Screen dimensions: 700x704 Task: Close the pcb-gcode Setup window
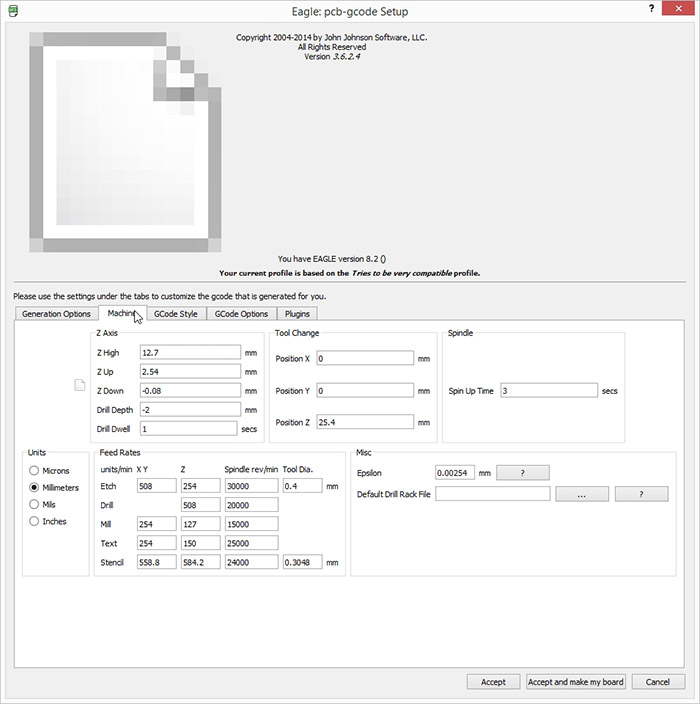(678, 9)
